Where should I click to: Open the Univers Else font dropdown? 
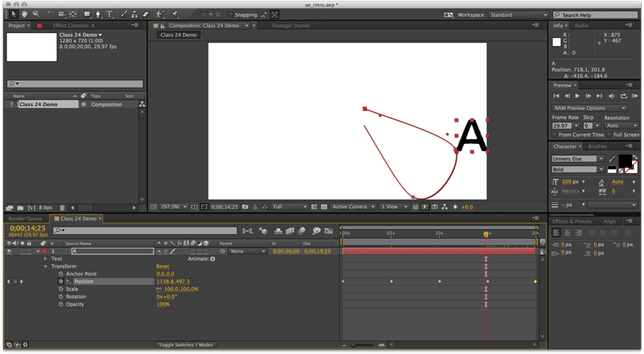[577, 159]
